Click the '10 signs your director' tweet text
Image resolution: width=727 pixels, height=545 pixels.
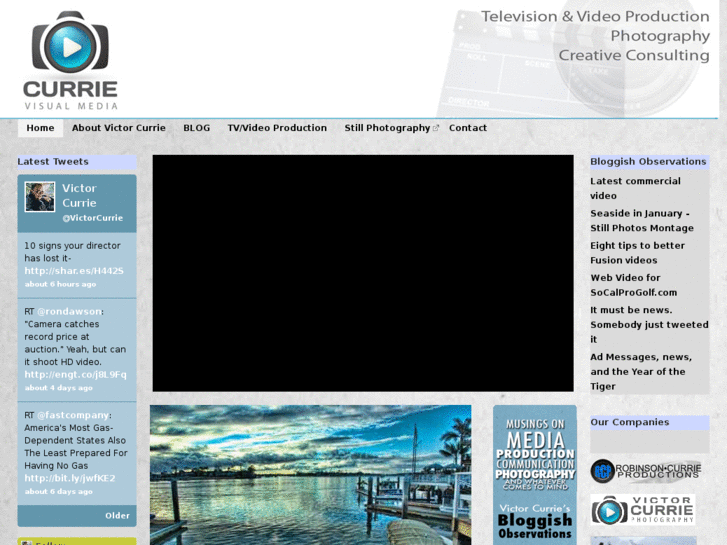pyautogui.click(x=72, y=252)
